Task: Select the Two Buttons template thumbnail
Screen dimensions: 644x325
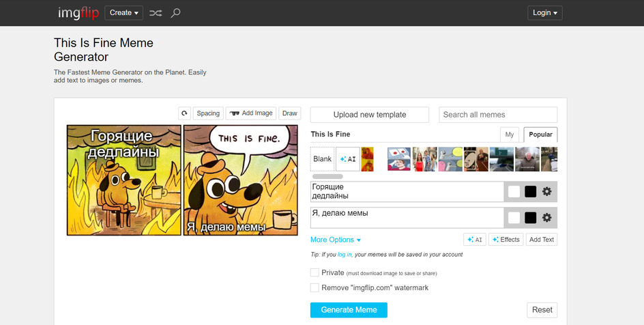Action: [x=399, y=159]
